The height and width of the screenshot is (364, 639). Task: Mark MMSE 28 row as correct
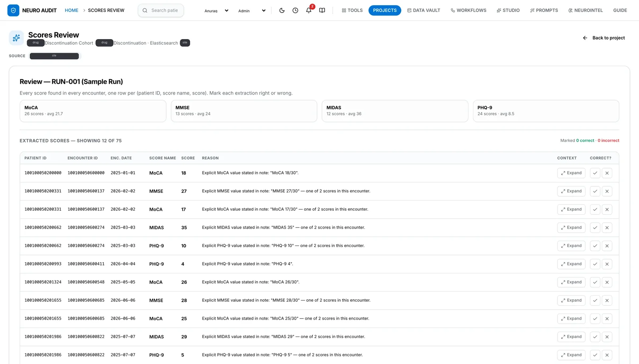coord(595,301)
